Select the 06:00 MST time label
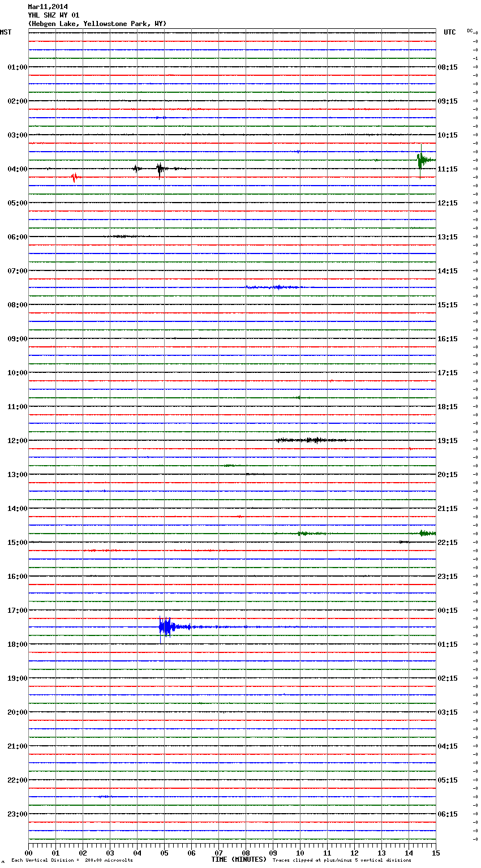481x868 pixels. click(x=18, y=237)
